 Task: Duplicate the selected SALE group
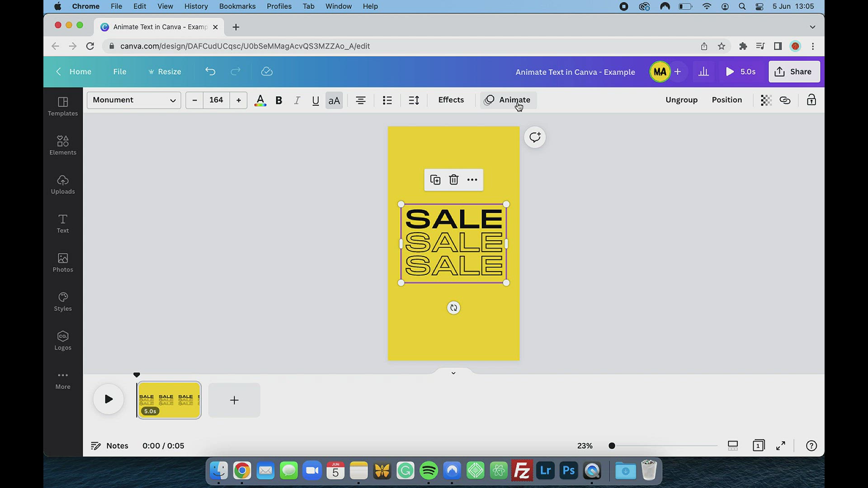click(x=435, y=180)
